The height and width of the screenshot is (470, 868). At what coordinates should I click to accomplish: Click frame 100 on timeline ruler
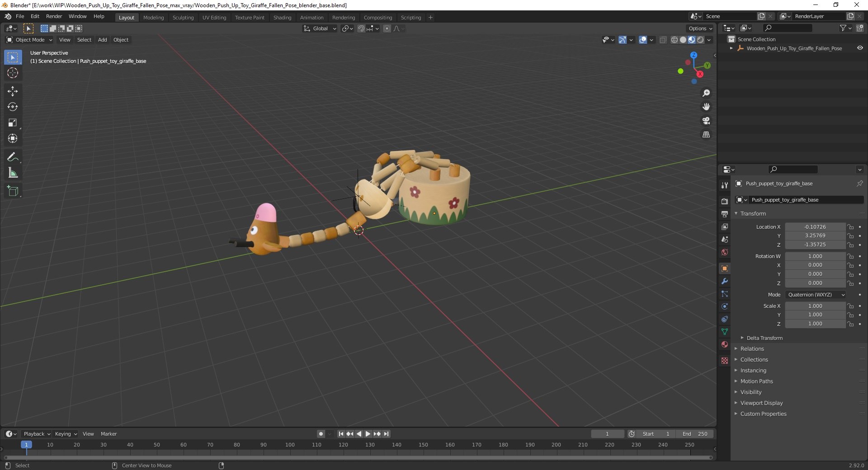pyautogui.click(x=290, y=445)
